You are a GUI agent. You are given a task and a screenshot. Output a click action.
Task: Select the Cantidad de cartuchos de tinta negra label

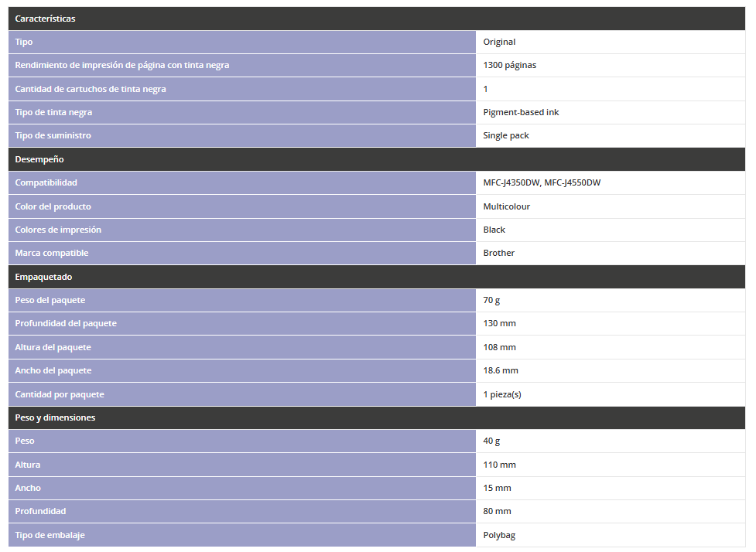[91, 89]
